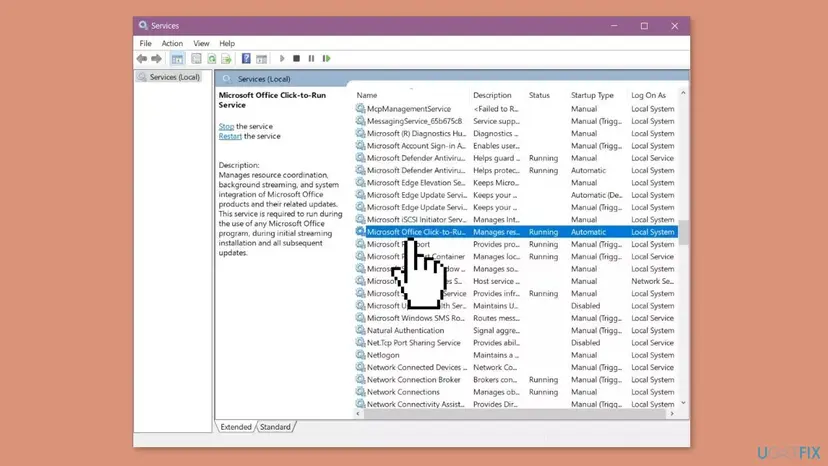Click the vertical scrollbar up arrow
Image resolution: width=828 pixels, height=466 pixels.
[683, 93]
